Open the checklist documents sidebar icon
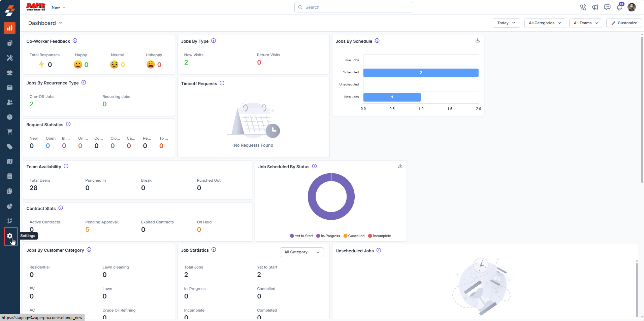Viewport: 644px width, 321px height. (x=10, y=43)
